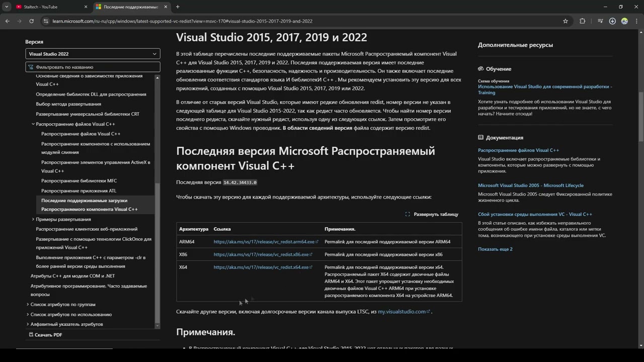The height and width of the screenshot is (362, 644).
Task: Download vc_redist.arm64.exe via its link
Action: pos(266,242)
